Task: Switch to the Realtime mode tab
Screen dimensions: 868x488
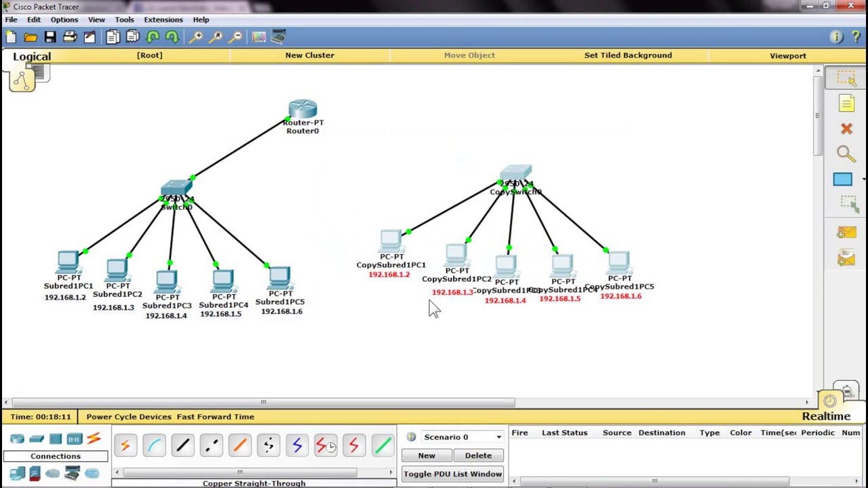Action: click(x=826, y=416)
